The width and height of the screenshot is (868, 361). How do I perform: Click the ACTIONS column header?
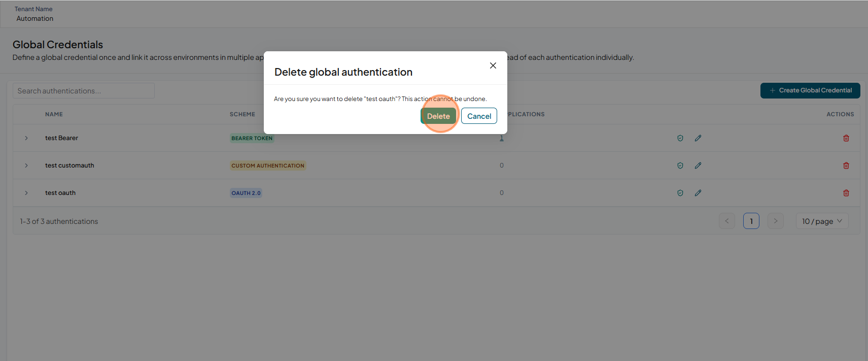[x=840, y=114]
